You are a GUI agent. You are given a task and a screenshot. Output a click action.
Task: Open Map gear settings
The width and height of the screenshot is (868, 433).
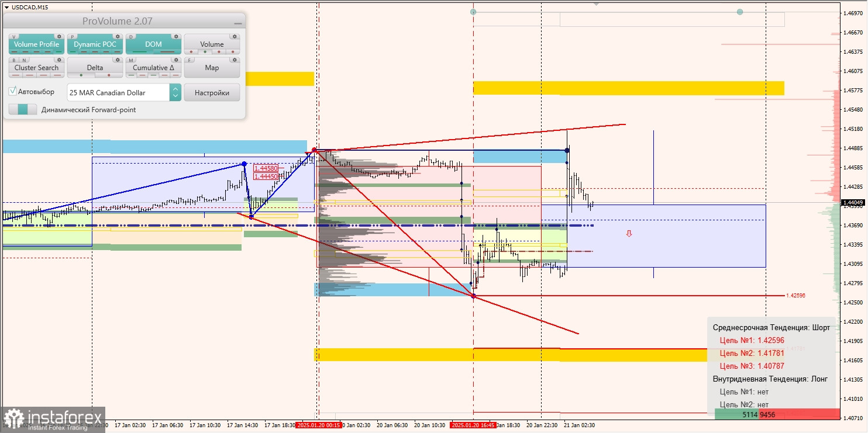[x=235, y=60]
